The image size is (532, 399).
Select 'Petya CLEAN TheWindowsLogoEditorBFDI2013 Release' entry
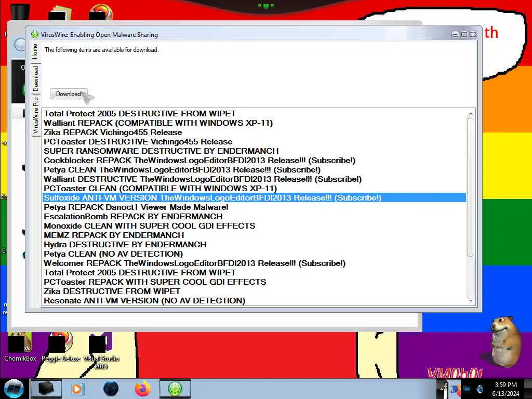(254, 170)
